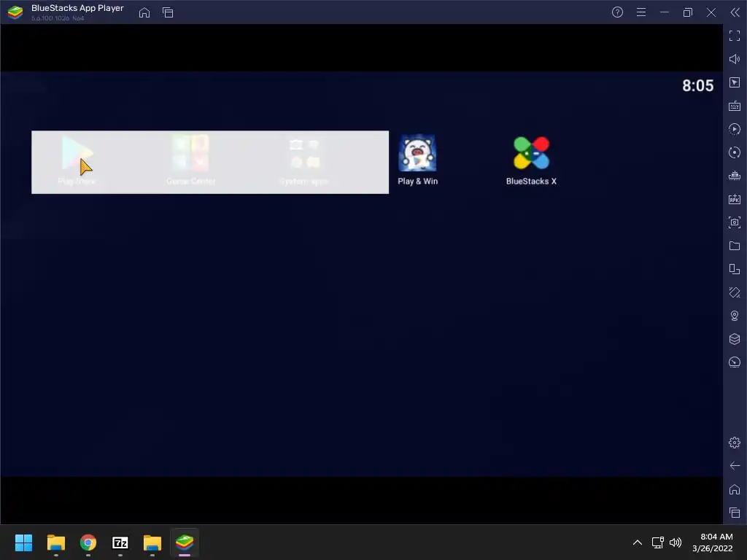747x560 pixels.
Task: Open Google Chrome from the taskbar
Action: 88,542
